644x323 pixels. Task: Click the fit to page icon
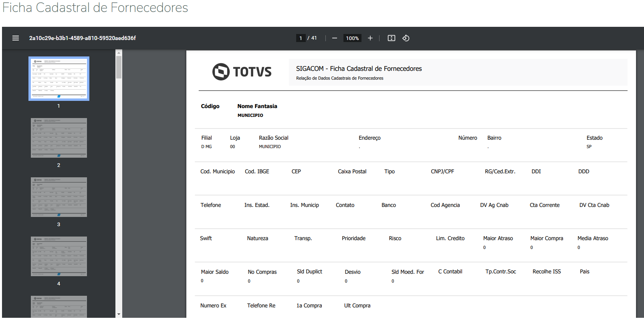(x=392, y=38)
